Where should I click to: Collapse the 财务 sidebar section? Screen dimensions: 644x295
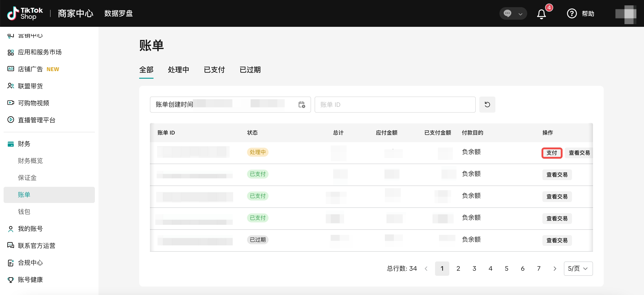24,144
